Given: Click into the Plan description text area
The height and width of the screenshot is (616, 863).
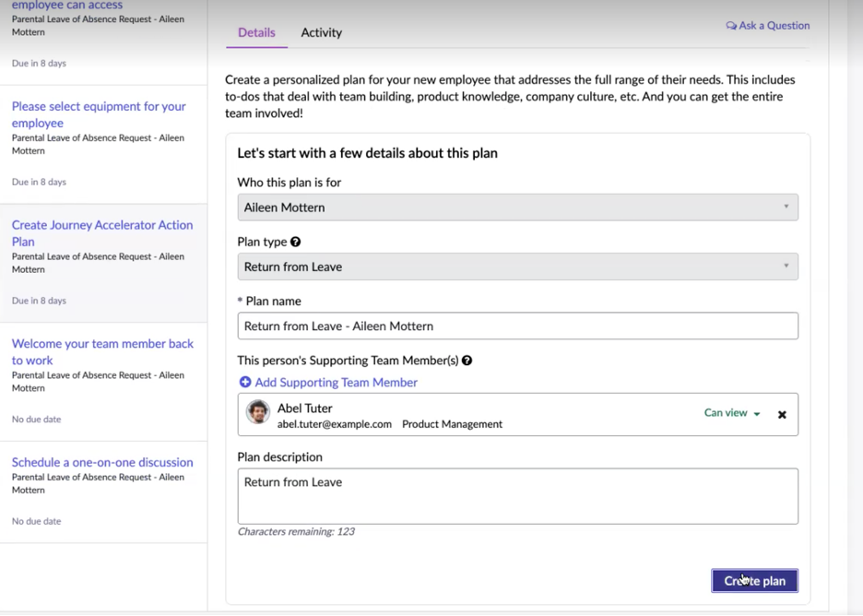Looking at the screenshot, I should point(517,496).
